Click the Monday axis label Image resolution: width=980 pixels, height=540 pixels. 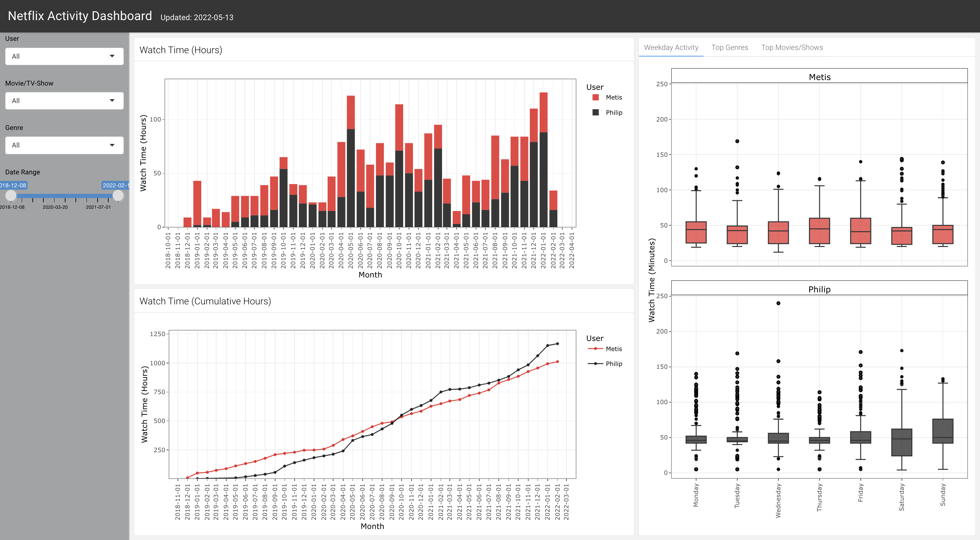coord(696,496)
